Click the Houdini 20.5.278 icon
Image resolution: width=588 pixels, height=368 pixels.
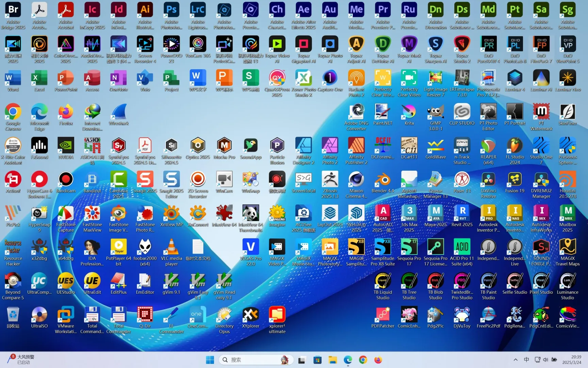pos(568,184)
